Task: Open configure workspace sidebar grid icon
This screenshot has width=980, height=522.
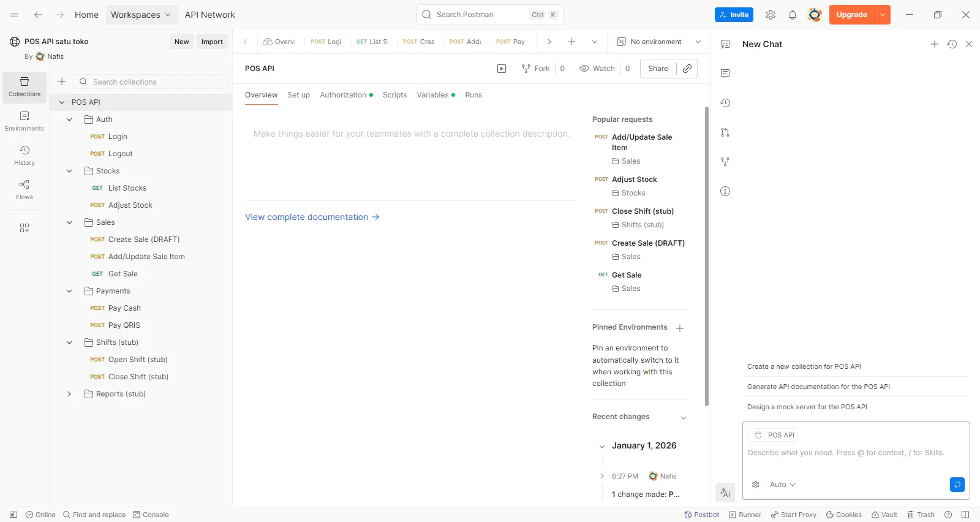Action: click(24, 228)
